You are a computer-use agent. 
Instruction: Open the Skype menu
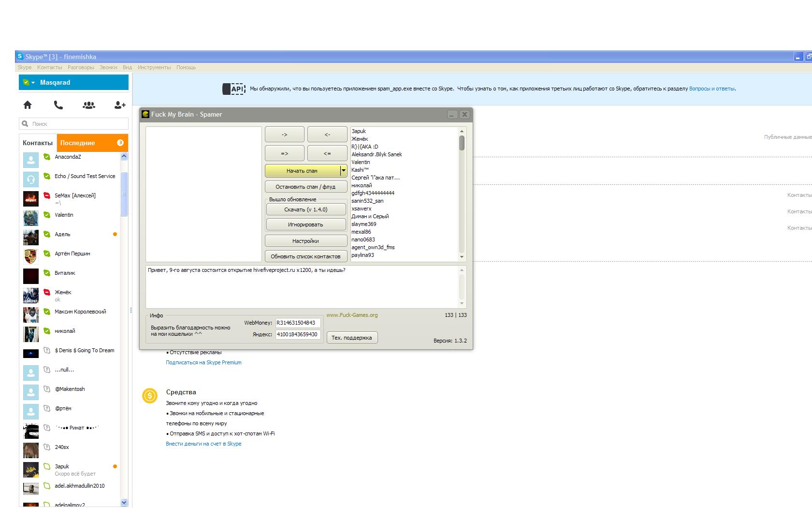(25, 67)
